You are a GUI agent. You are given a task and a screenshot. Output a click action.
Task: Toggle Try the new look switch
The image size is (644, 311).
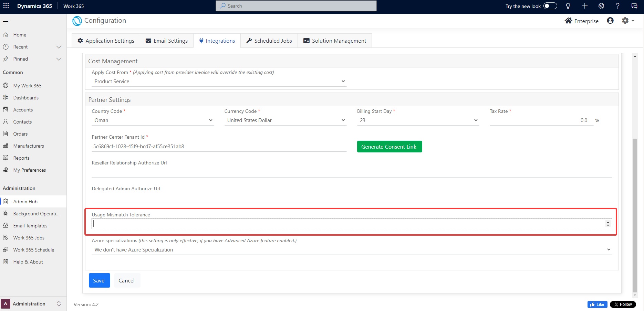[x=550, y=6]
